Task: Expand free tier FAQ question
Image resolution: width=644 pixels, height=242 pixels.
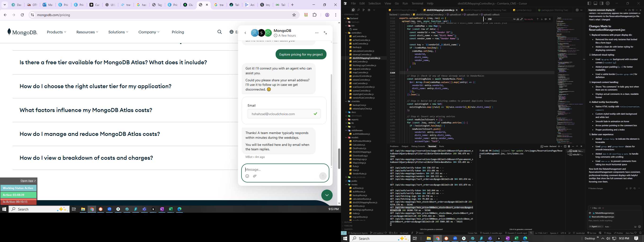Action: (x=113, y=62)
